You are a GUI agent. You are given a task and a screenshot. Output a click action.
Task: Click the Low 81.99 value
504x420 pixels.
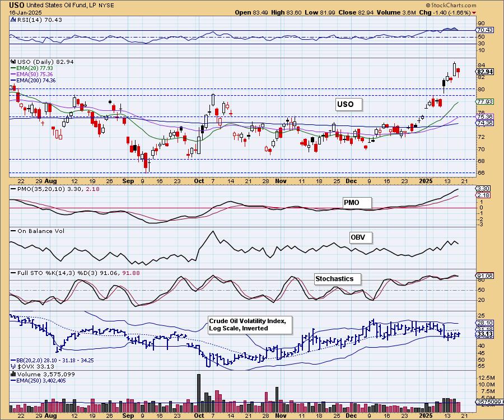click(320, 12)
